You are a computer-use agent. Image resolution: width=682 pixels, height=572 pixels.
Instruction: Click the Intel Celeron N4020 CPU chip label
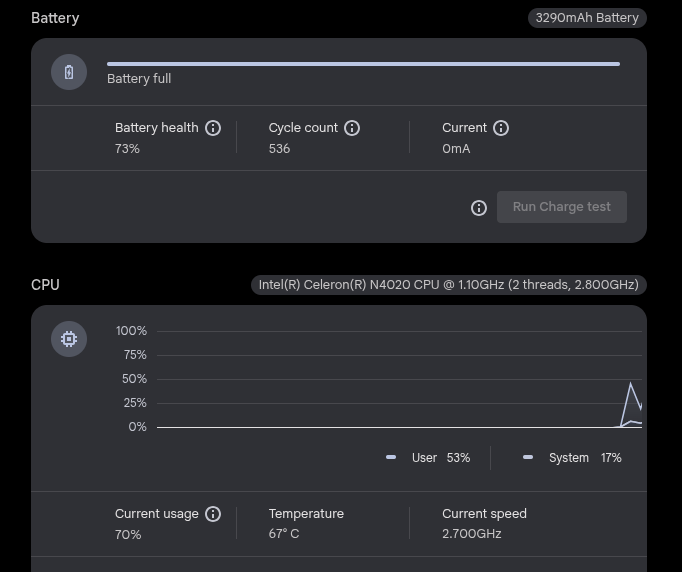(448, 285)
